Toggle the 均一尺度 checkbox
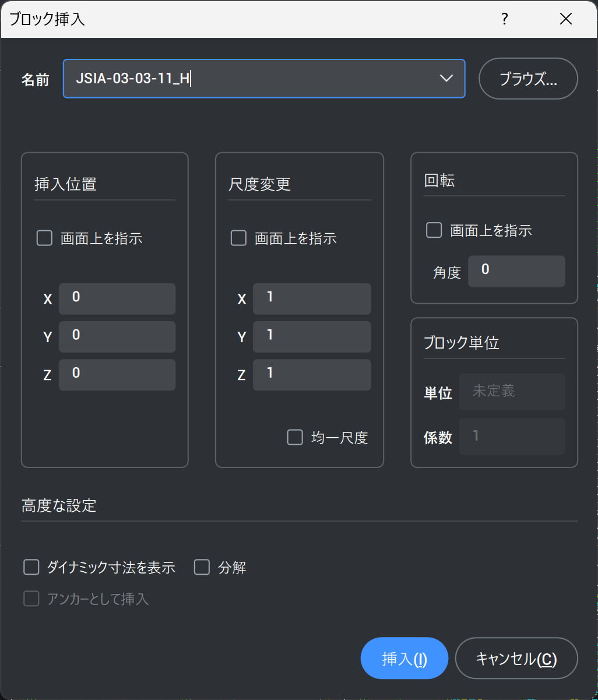Screen dimensions: 598x700 coord(296,437)
